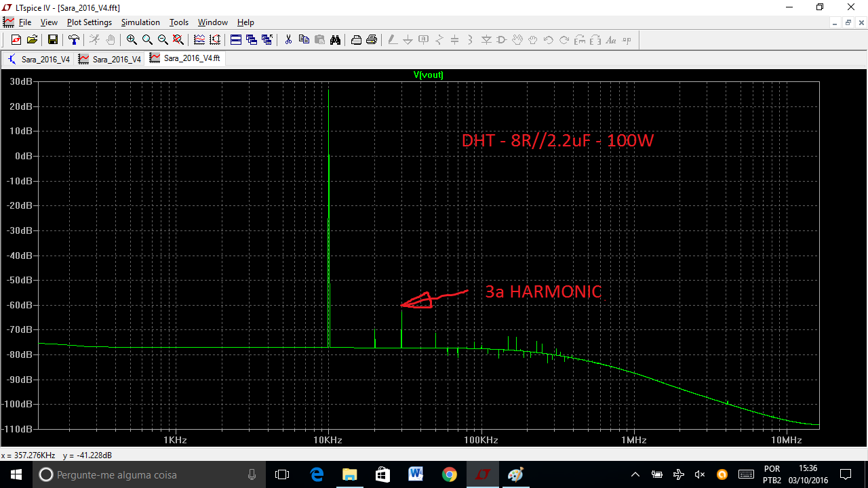This screenshot has width=868, height=488.
Task: Open Google Chrome from the taskbar
Action: click(449, 474)
